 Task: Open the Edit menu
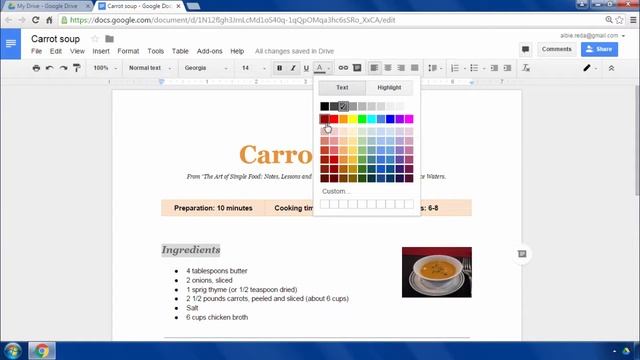click(x=56, y=51)
